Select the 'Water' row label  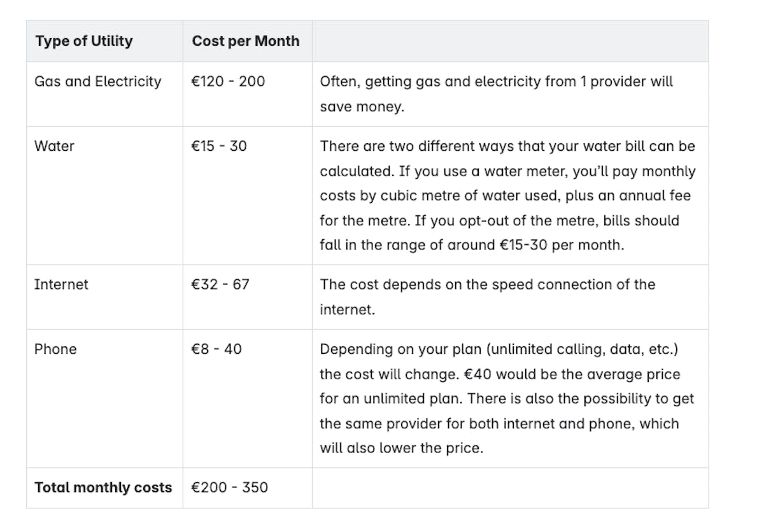pyautogui.click(x=55, y=146)
